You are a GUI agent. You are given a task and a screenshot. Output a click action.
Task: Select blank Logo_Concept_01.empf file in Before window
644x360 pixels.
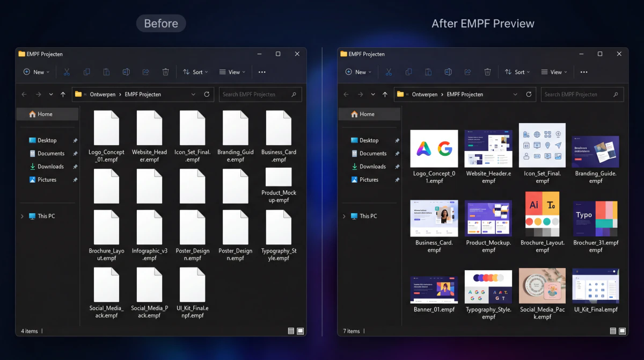106,128
